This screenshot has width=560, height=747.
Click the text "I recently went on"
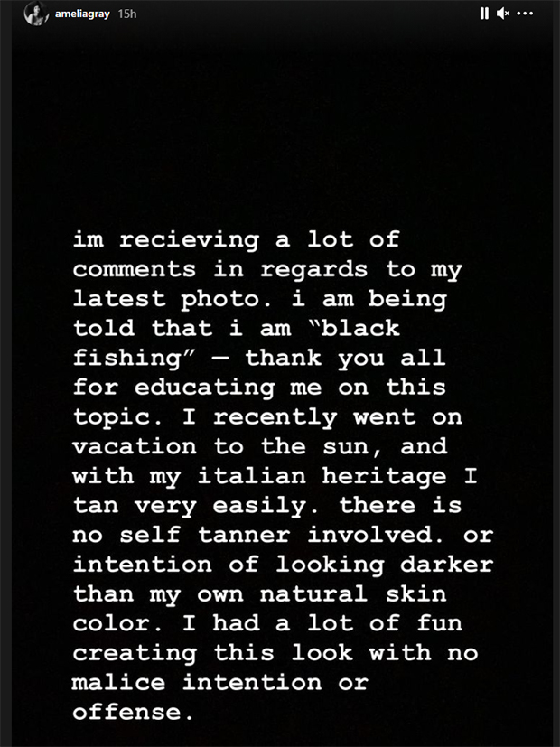point(322,417)
